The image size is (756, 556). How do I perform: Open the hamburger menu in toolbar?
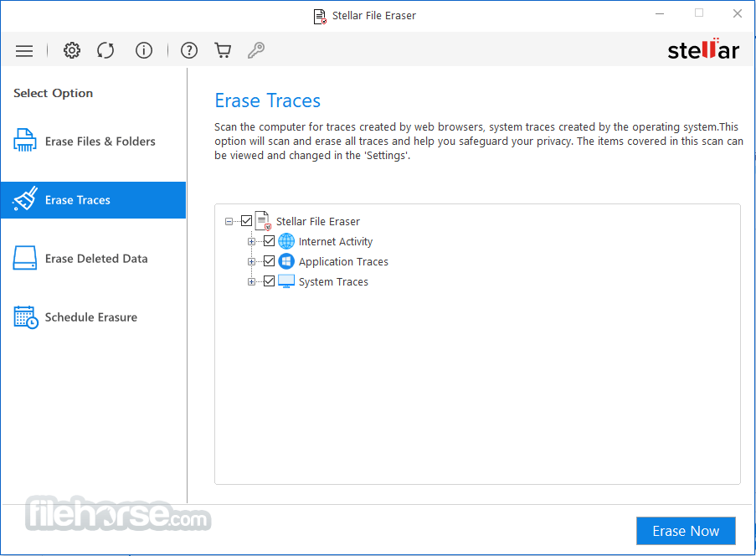click(x=24, y=50)
